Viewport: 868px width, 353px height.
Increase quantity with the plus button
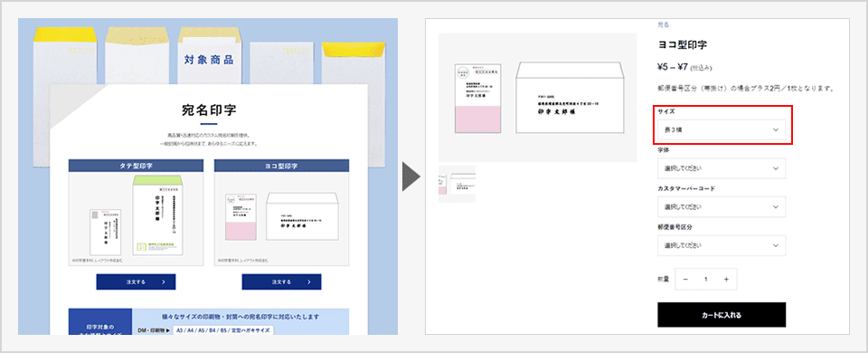726,280
